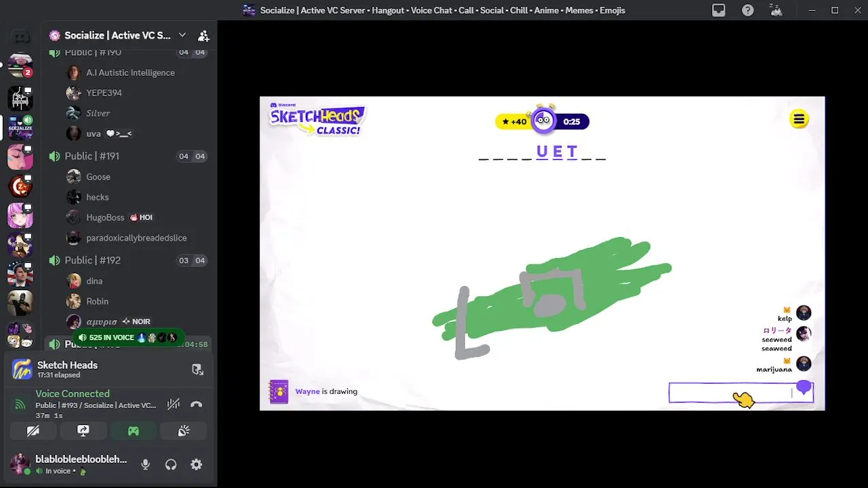Join voice channel Public | #191
The image size is (868, 488).
point(92,156)
